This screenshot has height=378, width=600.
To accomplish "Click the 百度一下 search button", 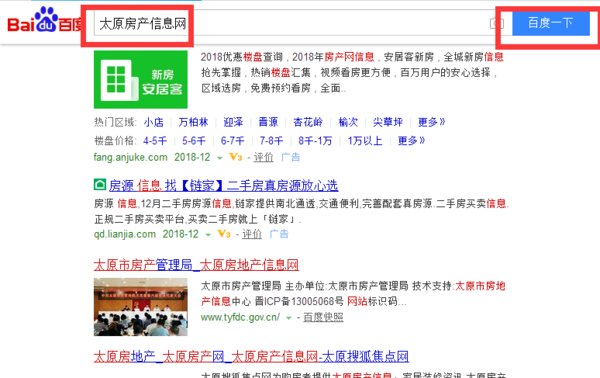I will 551,23.
